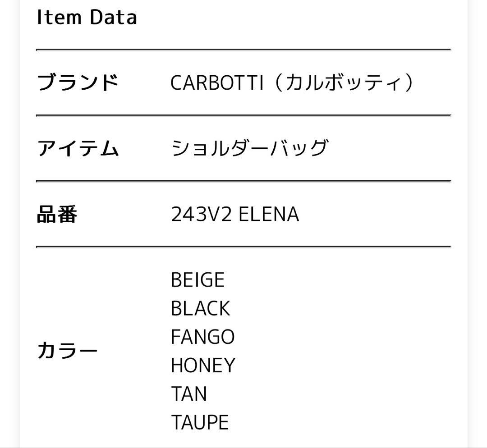Click the 243V2 ELENA product number
The height and width of the screenshot is (448, 487).
click(235, 214)
